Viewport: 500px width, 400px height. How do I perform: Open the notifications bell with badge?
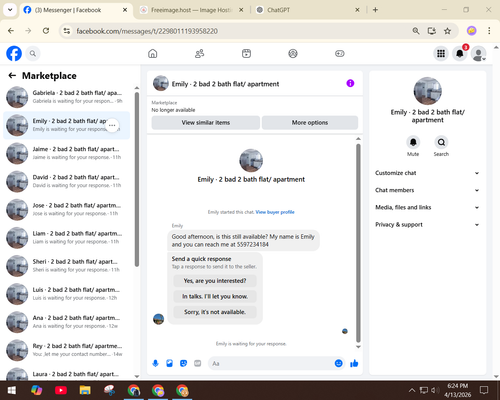coord(460,53)
